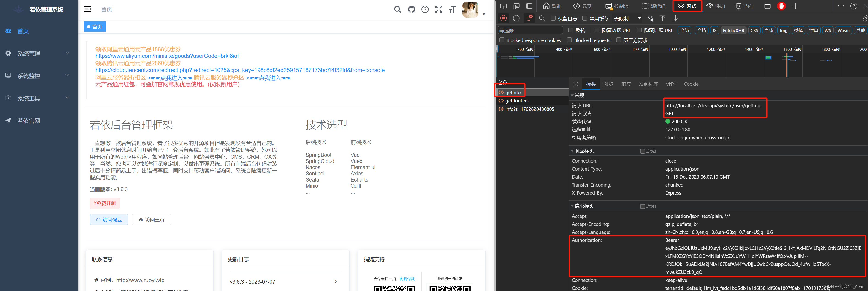
Task: Open the GitHub source icon
Action: [411, 9]
